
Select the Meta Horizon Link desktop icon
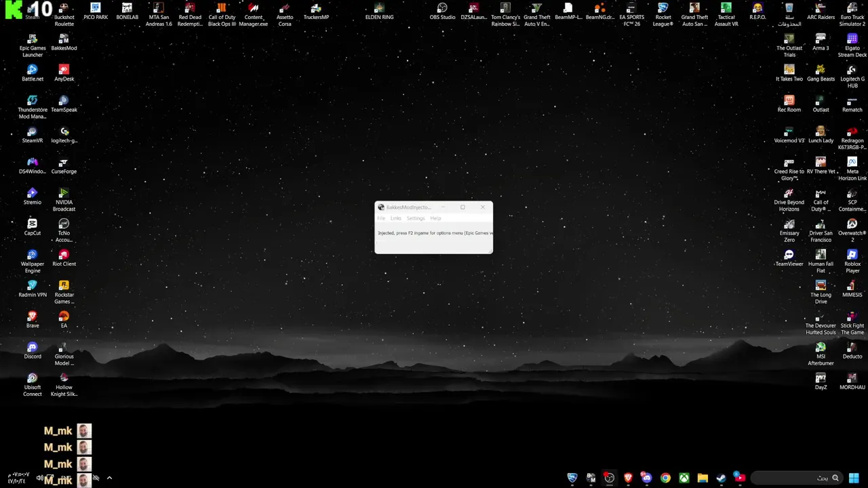852,169
